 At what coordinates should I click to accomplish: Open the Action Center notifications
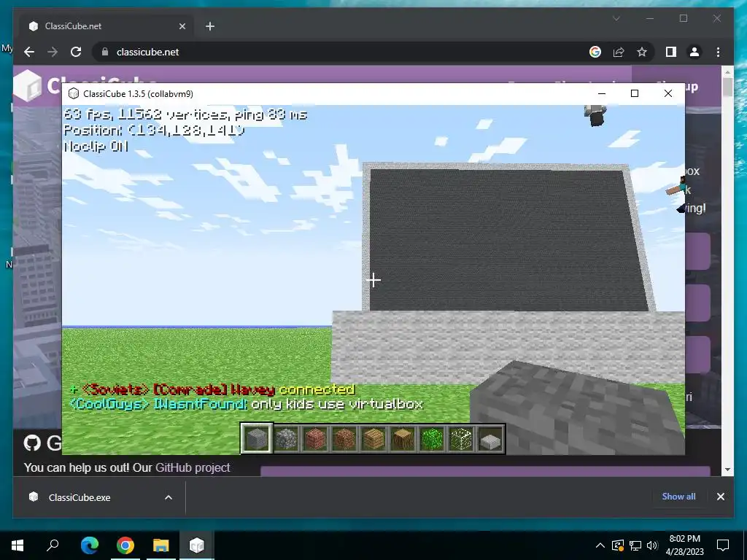click(x=723, y=545)
